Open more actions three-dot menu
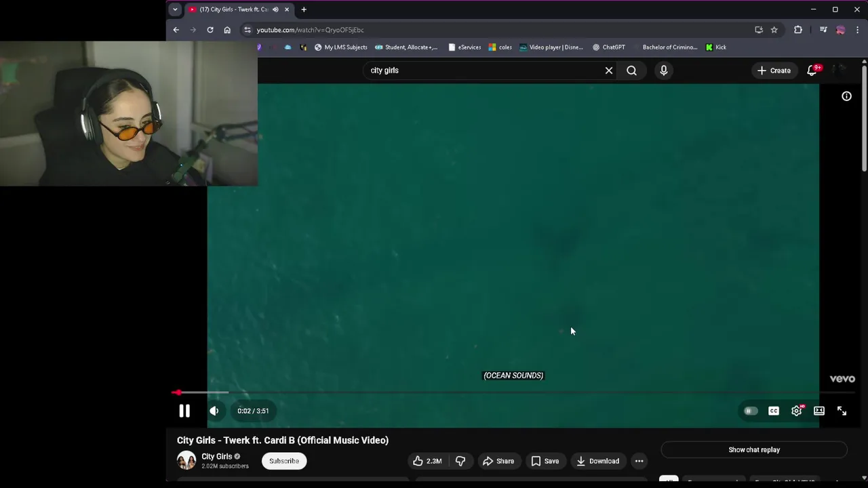Screen dimensions: 868x488 [x=639, y=461]
